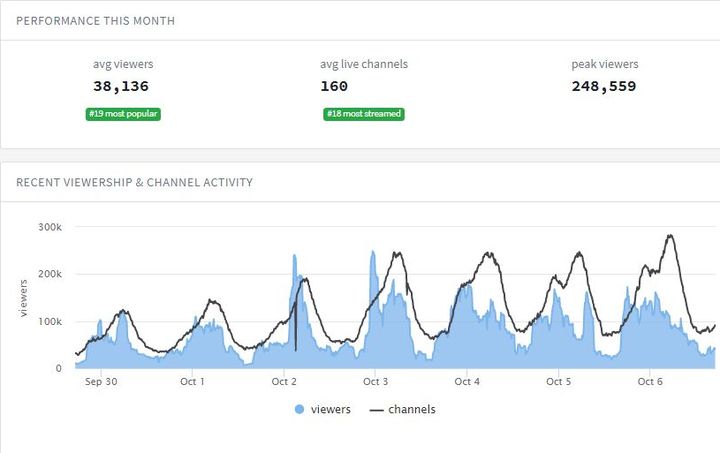Click the Oct 6 date axis label

click(650, 381)
